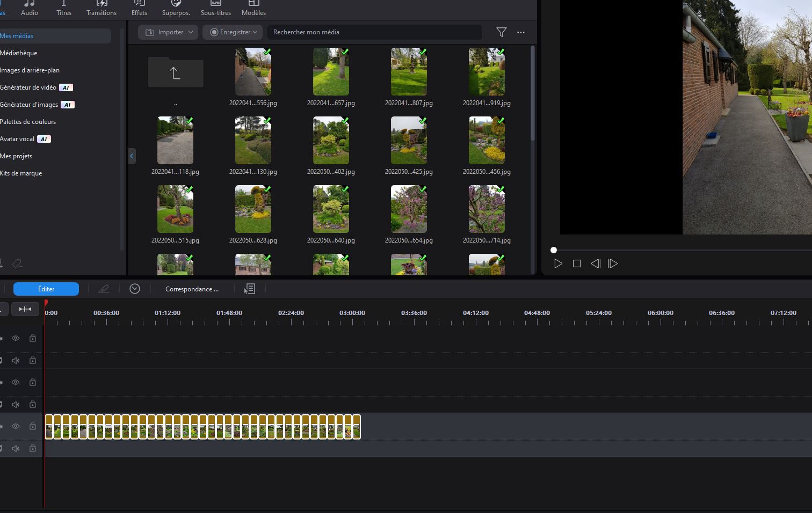Click the blue Éditer button
Viewport: 812px width, 513px height.
(46, 289)
